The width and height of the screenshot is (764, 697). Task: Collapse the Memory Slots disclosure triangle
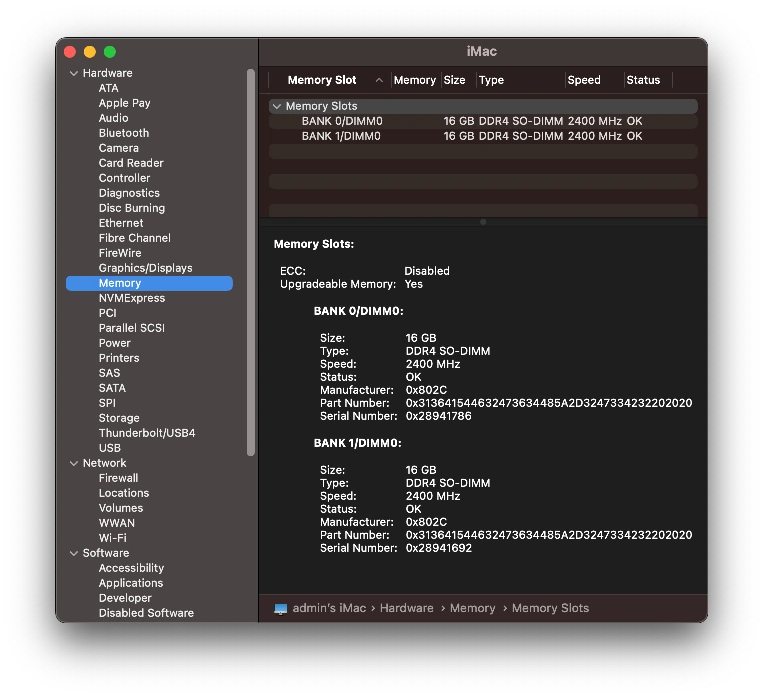[x=277, y=106]
